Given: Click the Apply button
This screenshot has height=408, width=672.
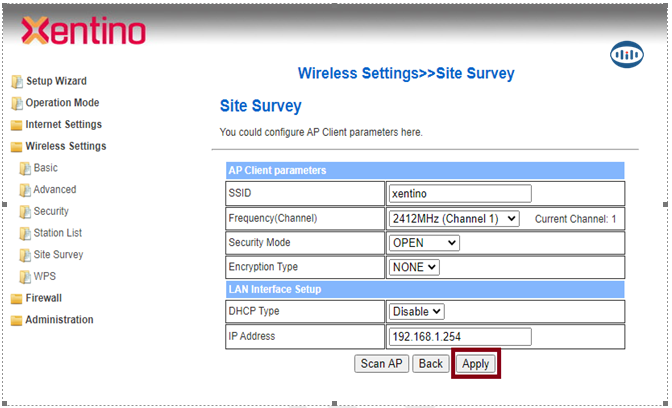Looking at the screenshot, I should click(x=475, y=364).
